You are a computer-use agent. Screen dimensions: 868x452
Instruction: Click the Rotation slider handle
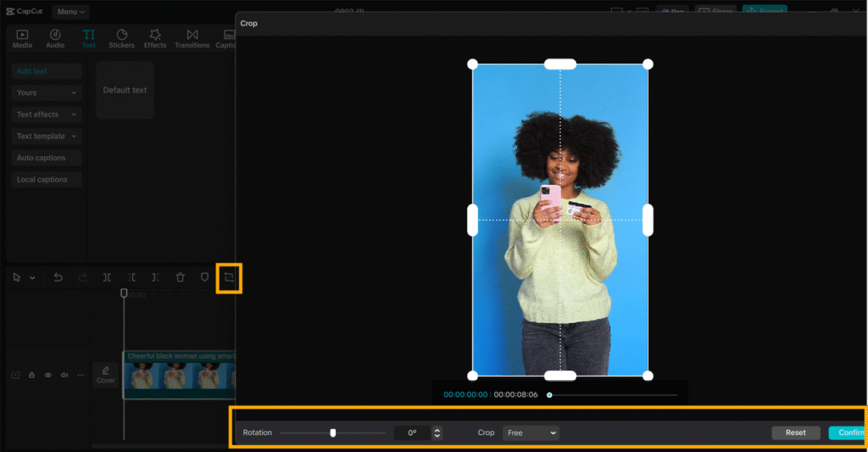(333, 432)
